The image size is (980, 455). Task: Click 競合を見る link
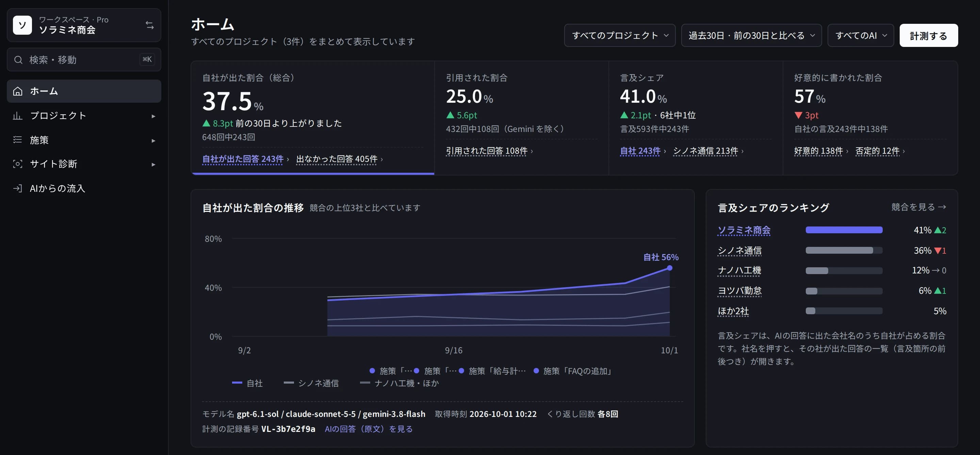coord(918,207)
